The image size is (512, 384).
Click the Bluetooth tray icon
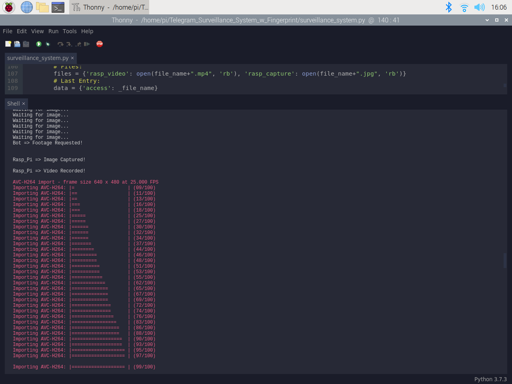tap(449, 7)
